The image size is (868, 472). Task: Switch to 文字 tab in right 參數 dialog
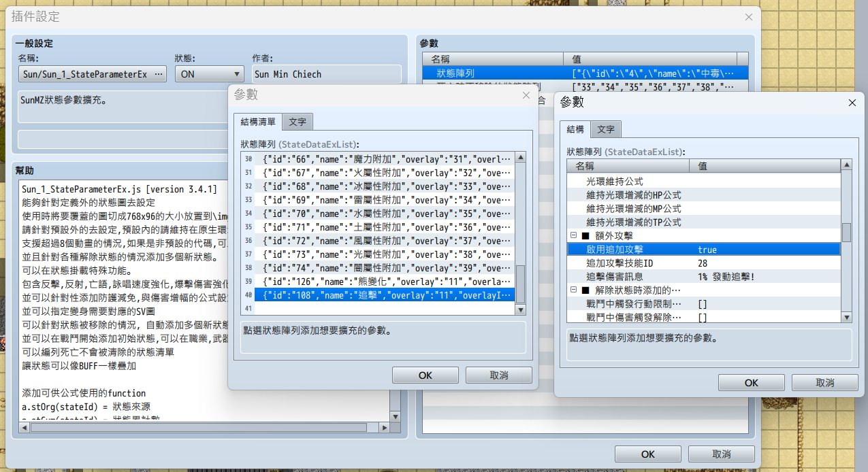click(606, 129)
